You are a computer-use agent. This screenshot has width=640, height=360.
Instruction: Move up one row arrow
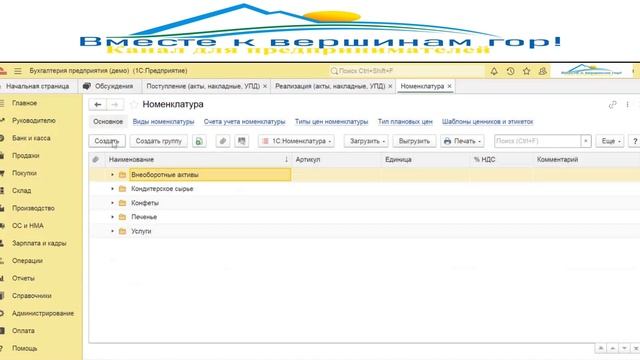click(612, 348)
